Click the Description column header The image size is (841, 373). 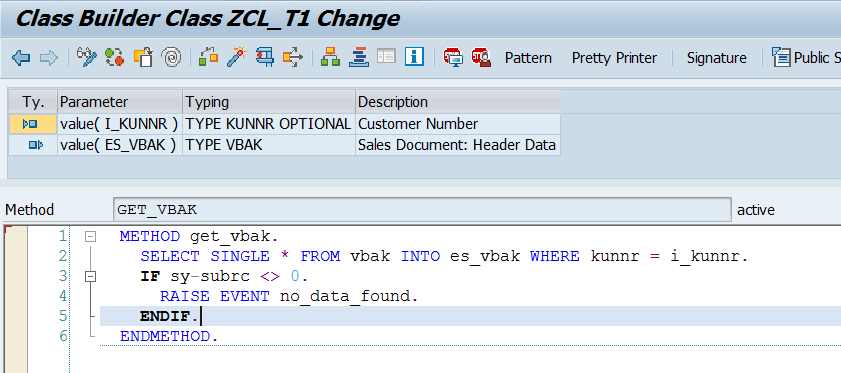pos(458,102)
